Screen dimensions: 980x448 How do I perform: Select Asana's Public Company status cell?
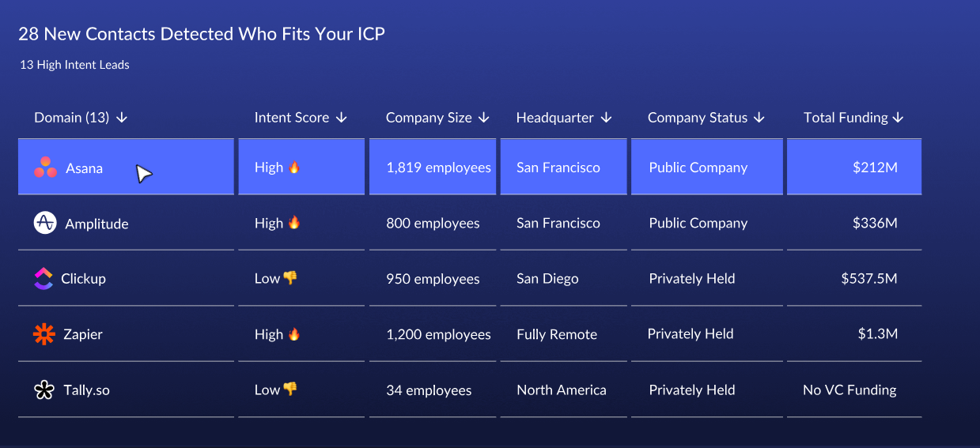(706, 168)
